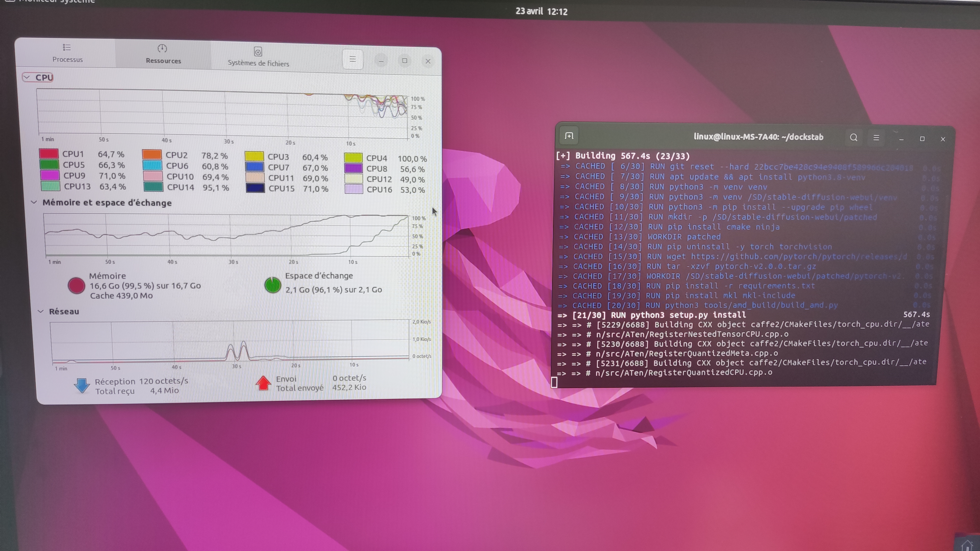This screenshot has width=980, height=551.
Task: Click the 'Total reçu 4,4 Mio' value
Action: click(x=136, y=391)
